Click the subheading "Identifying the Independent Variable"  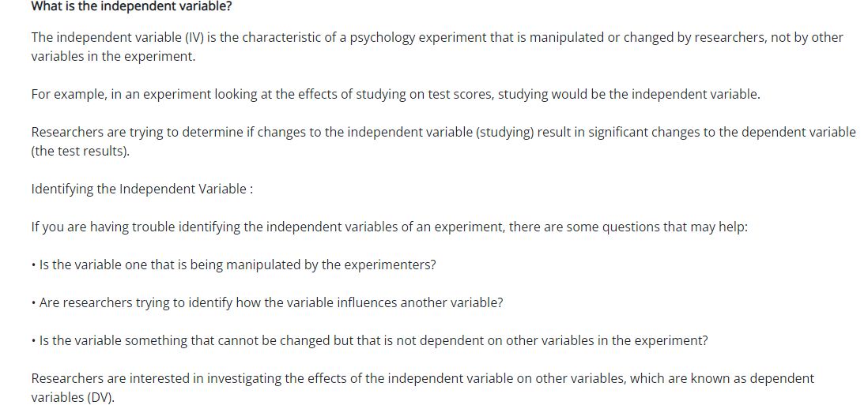coord(142,189)
